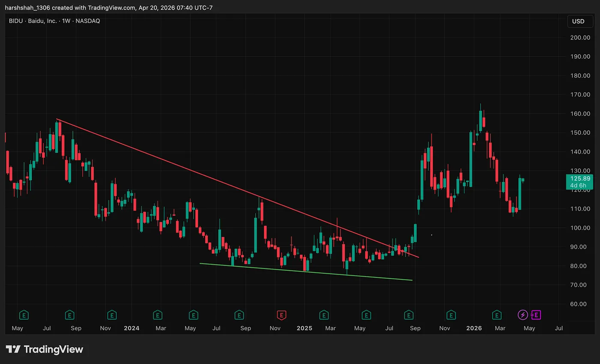Click the 160.00 price axis label
The image size is (600, 364).
tap(580, 114)
